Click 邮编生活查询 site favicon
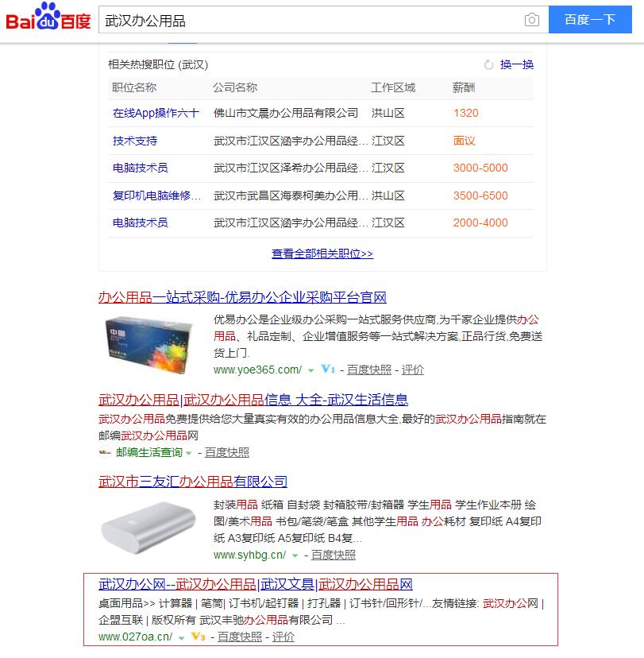Viewport: 644px width, 658px height. (105, 452)
